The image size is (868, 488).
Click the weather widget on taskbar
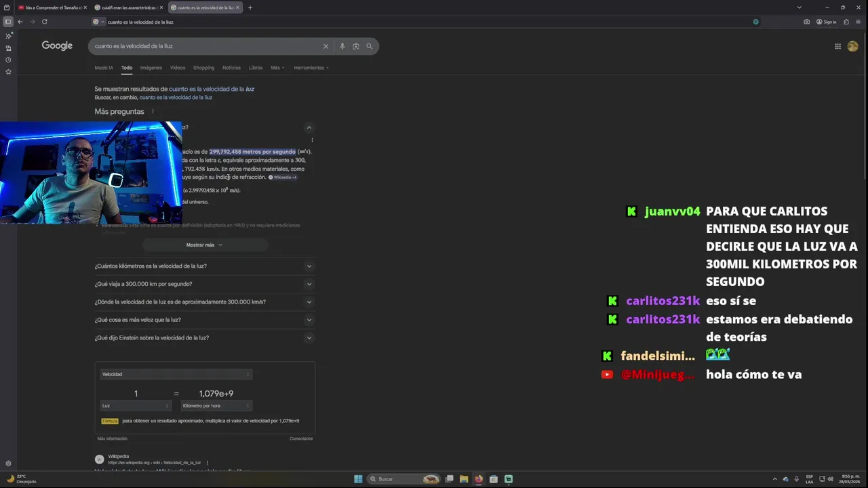click(x=22, y=479)
